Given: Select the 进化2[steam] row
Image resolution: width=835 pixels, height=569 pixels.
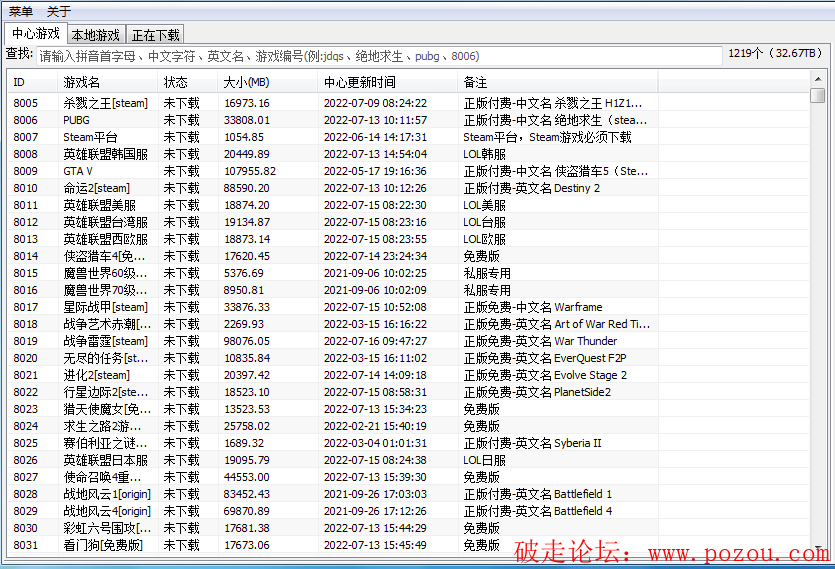Looking at the screenshot, I should pyautogui.click(x=409, y=375).
